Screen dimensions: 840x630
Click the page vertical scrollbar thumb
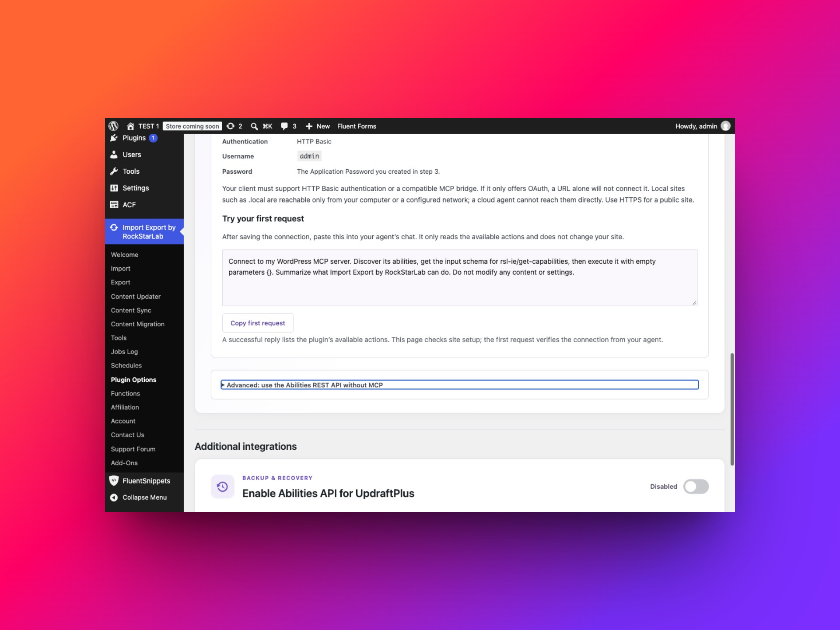[x=732, y=409]
